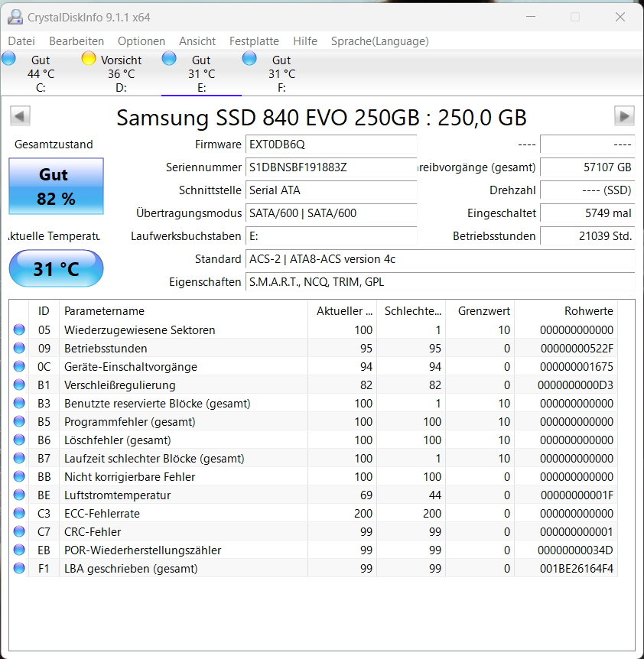Image resolution: width=644 pixels, height=659 pixels.
Task: Click the Parametername column header
Action: tap(184, 311)
